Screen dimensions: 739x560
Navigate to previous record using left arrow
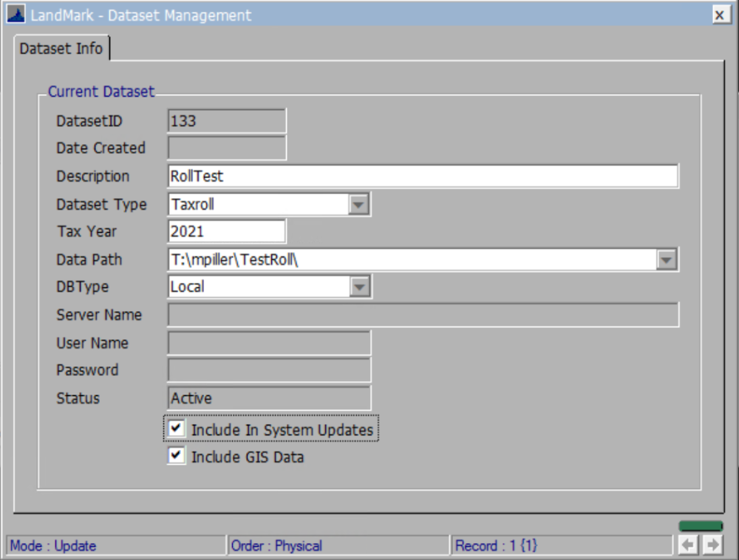687,546
